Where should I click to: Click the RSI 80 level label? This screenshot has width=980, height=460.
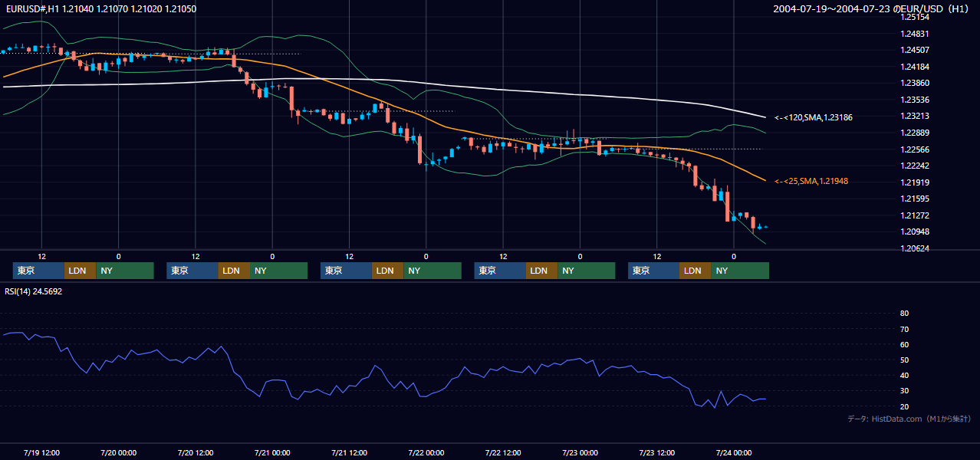click(904, 314)
